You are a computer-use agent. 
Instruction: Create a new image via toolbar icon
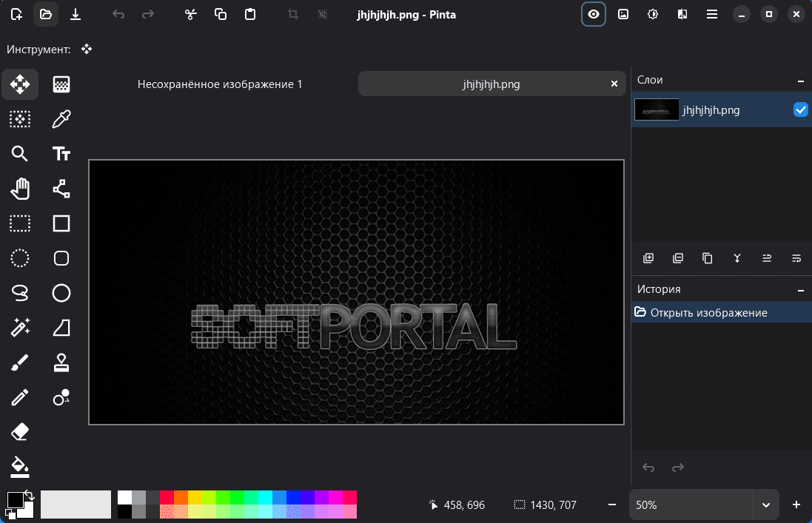click(16, 15)
